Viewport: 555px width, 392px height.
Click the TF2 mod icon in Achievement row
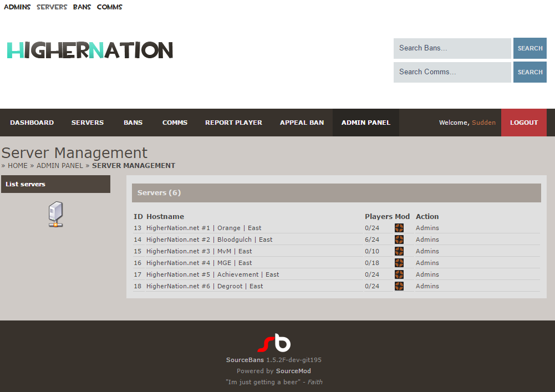(399, 275)
